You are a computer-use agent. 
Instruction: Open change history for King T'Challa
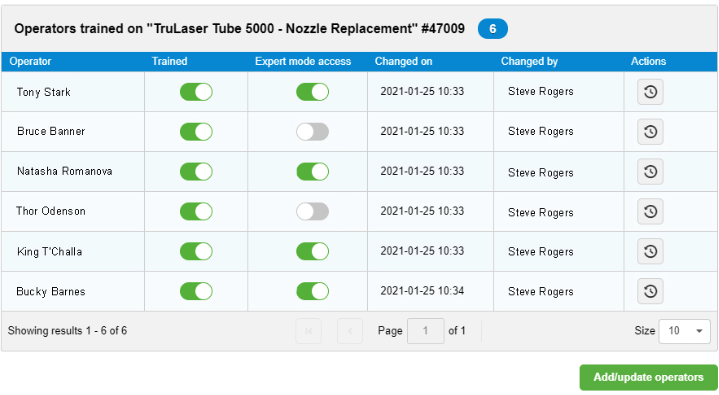tap(650, 251)
